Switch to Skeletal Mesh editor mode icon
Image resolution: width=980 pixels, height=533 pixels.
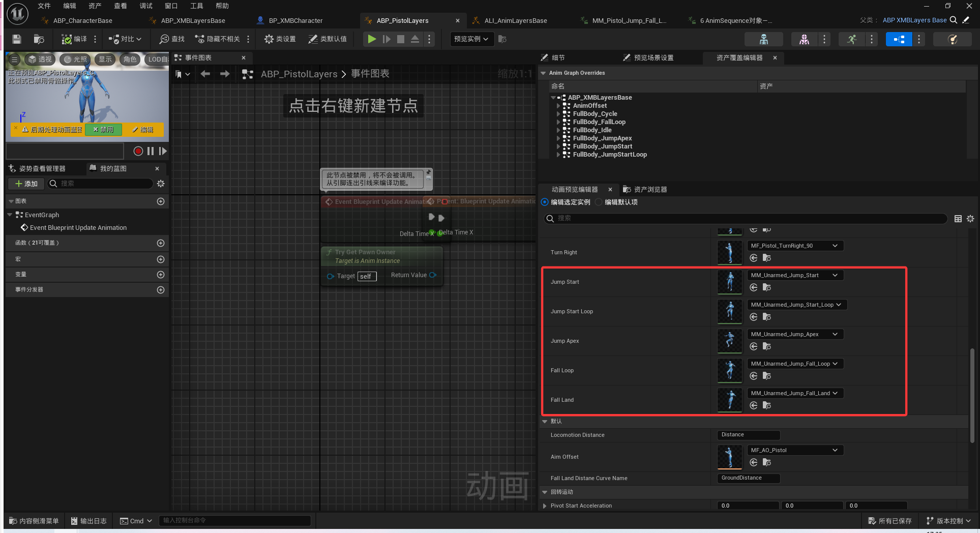804,39
